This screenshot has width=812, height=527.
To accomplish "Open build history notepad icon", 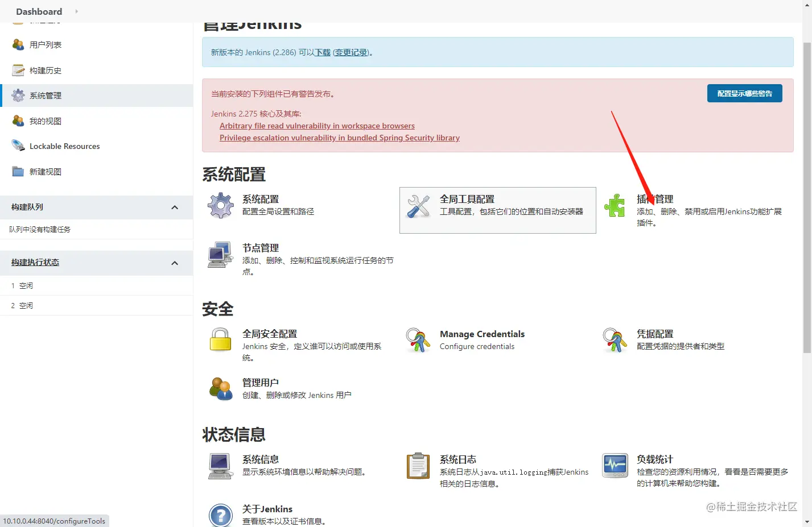I will pyautogui.click(x=18, y=70).
